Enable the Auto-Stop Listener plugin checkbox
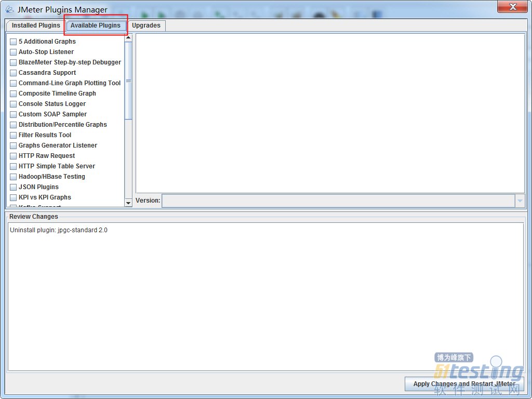This screenshot has width=532, height=399. [x=13, y=52]
